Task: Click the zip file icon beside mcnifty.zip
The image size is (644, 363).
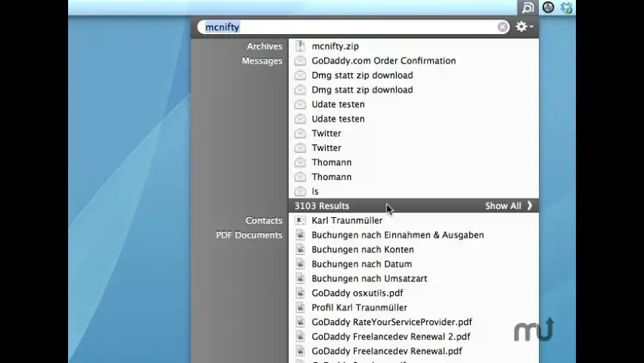Action: (x=301, y=46)
